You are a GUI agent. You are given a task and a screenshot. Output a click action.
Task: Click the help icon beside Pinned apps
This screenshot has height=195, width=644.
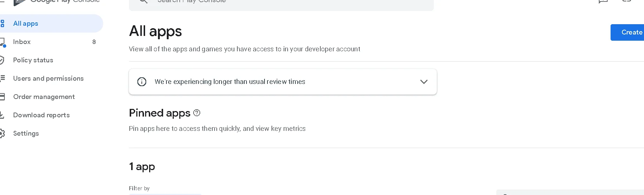[x=197, y=113]
